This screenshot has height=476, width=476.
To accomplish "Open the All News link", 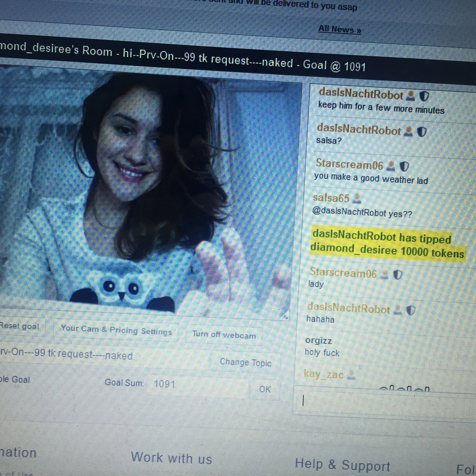I will click(x=339, y=30).
